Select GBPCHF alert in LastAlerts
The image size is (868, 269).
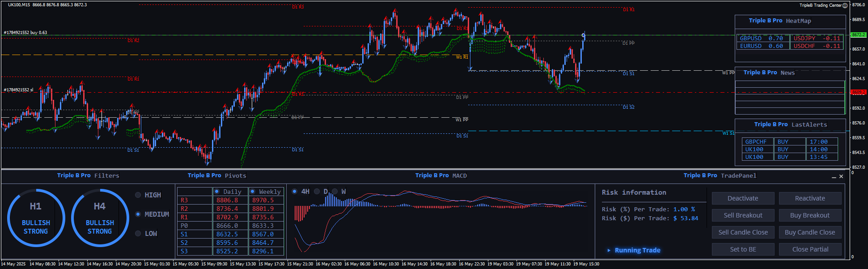click(x=756, y=142)
